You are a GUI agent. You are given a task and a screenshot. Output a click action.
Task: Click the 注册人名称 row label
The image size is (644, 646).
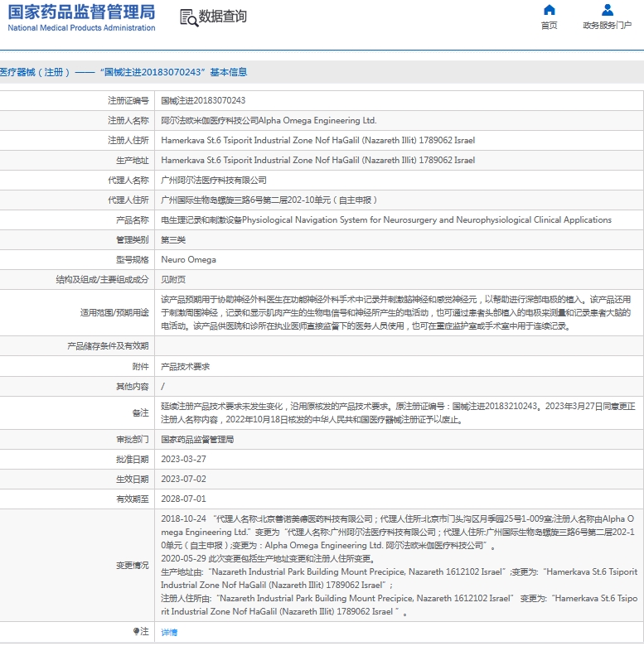(x=128, y=121)
